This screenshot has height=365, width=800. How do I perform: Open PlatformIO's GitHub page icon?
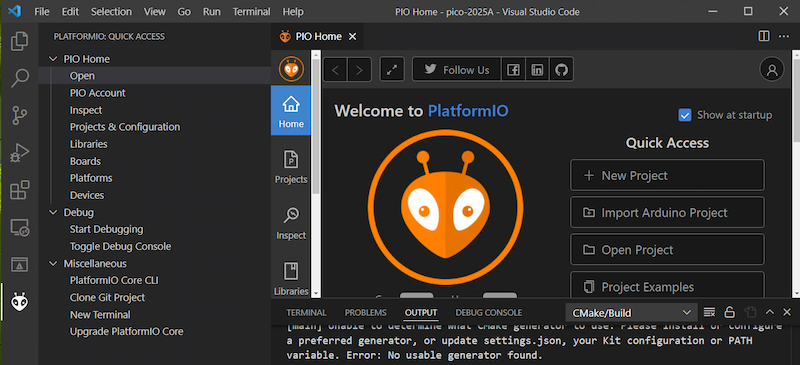(x=561, y=70)
